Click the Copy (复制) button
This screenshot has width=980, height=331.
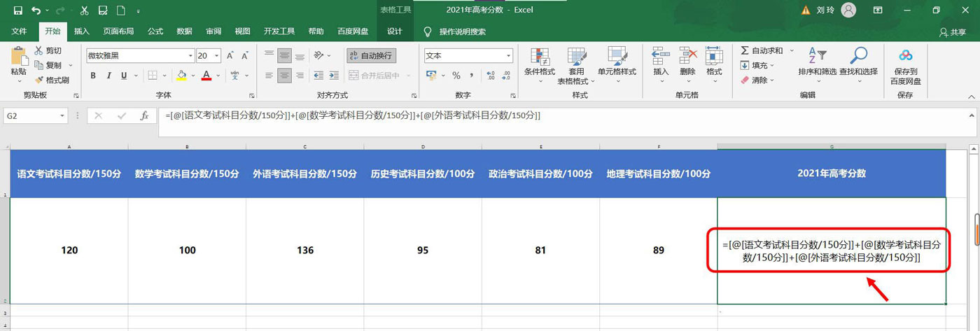pos(48,65)
